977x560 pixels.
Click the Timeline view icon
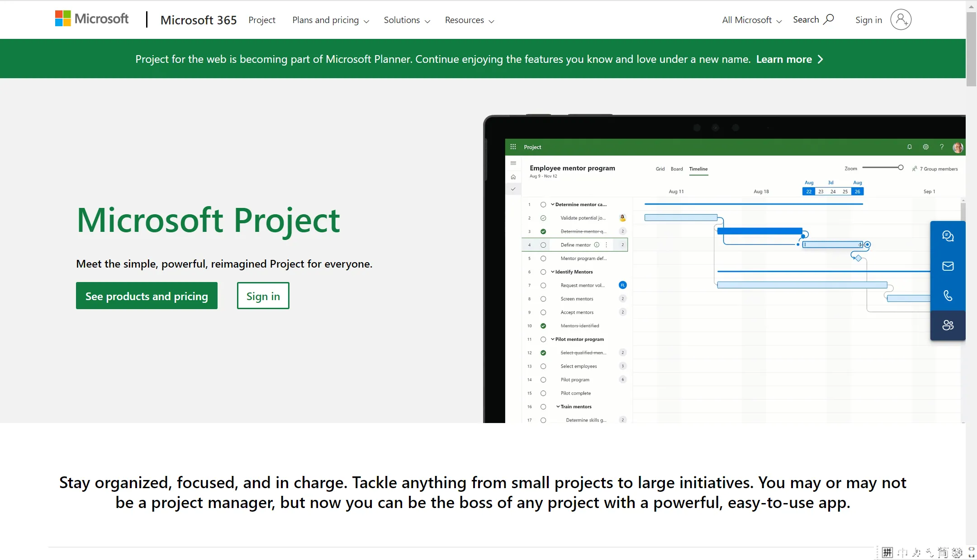[698, 168]
